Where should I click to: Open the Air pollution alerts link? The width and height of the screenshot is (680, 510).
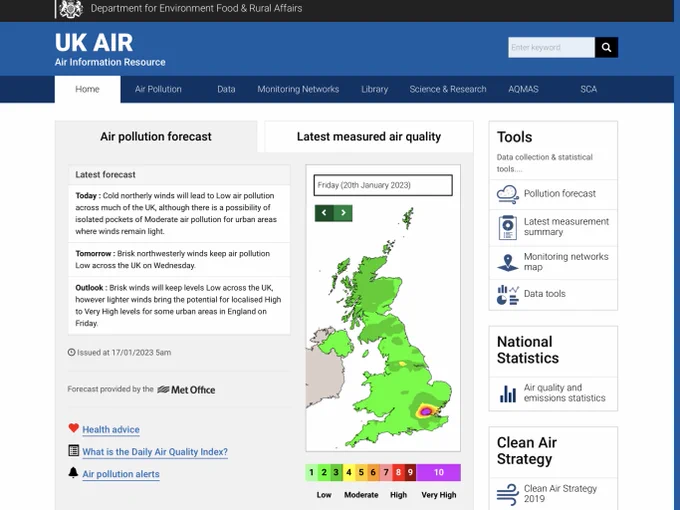[x=121, y=474]
